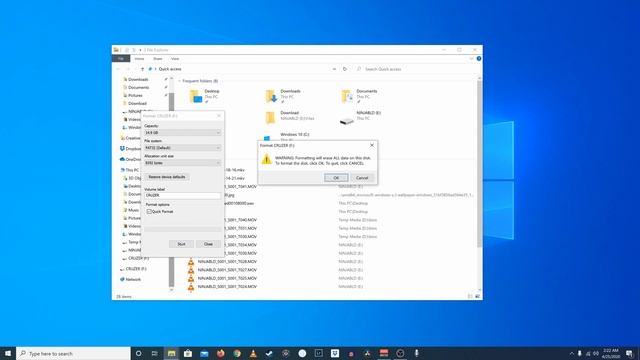
Task: Enable the Quick Format checkbox
Action: (x=149, y=211)
